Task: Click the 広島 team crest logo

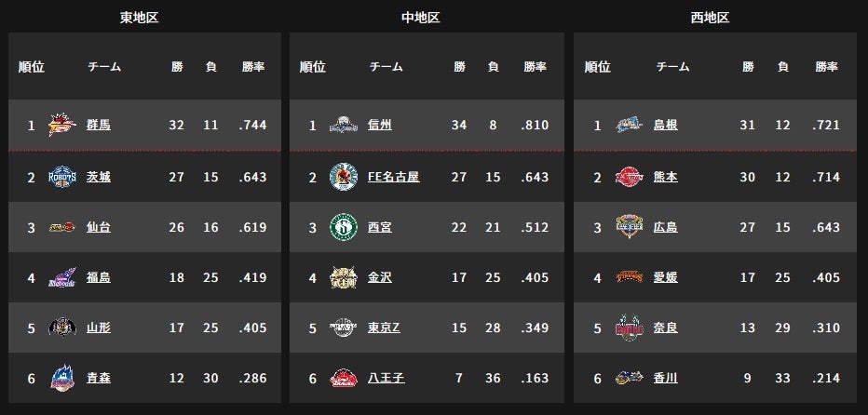Action: [630, 226]
